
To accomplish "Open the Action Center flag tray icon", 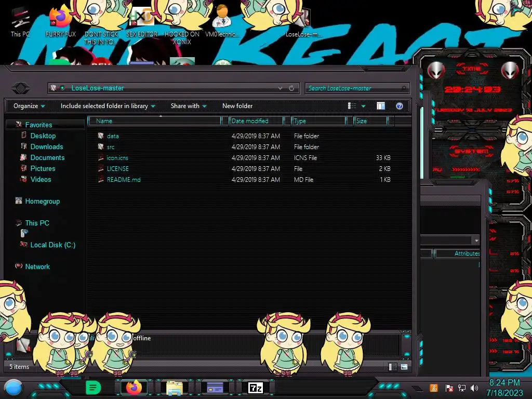I will point(449,388).
